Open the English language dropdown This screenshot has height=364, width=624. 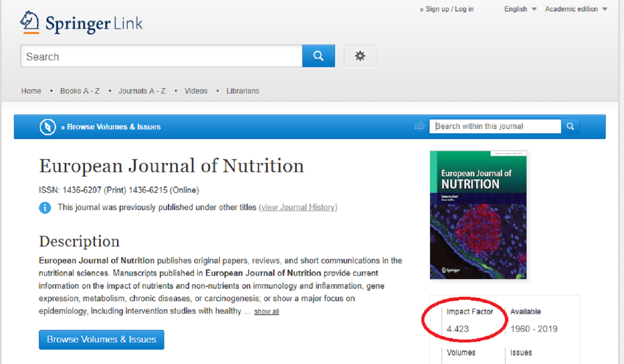point(520,9)
